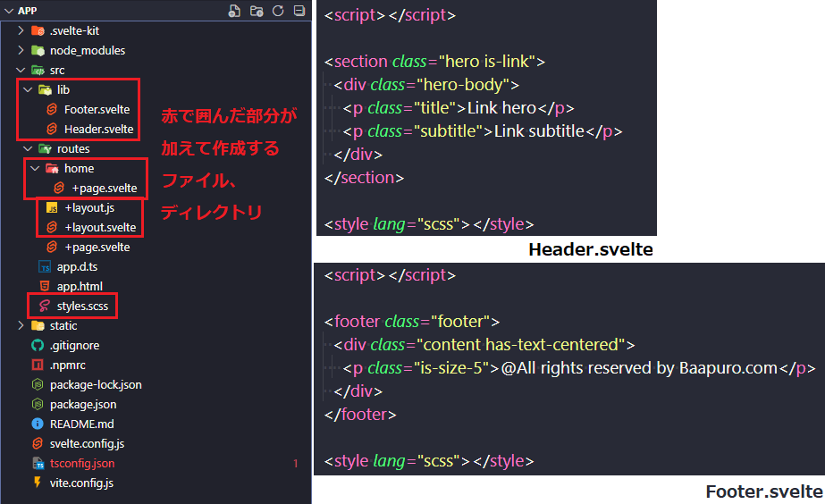Open the +layout.svelte file
Image resolution: width=825 pixels, height=504 pixels.
[x=100, y=227]
